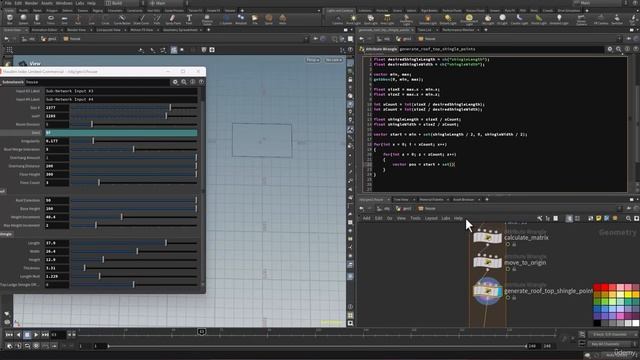Open the Windows menu
This screenshot has height=360, width=640.
[64, 3]
